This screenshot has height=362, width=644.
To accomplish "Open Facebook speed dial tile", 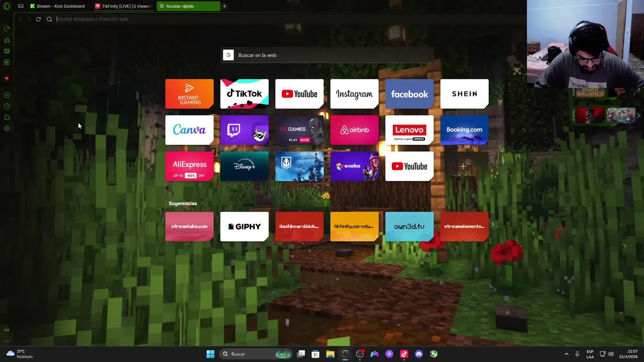I will 410,94.
